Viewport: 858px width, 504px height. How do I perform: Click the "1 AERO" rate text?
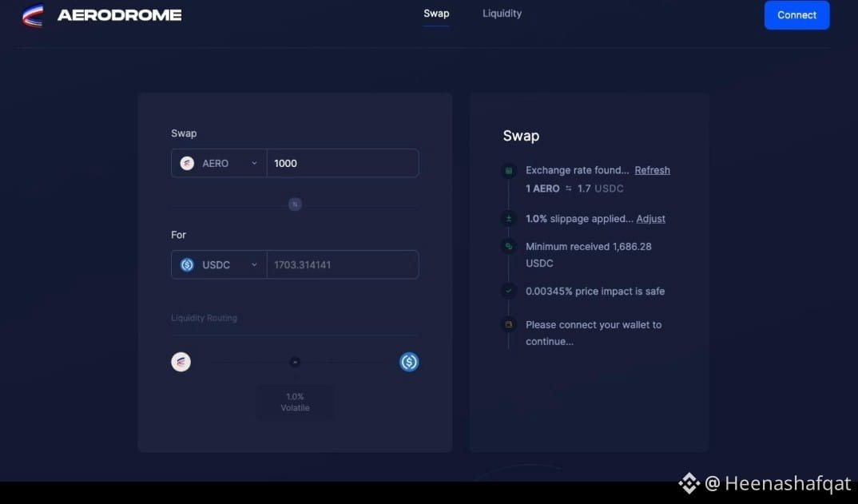[x=542, y=189]
